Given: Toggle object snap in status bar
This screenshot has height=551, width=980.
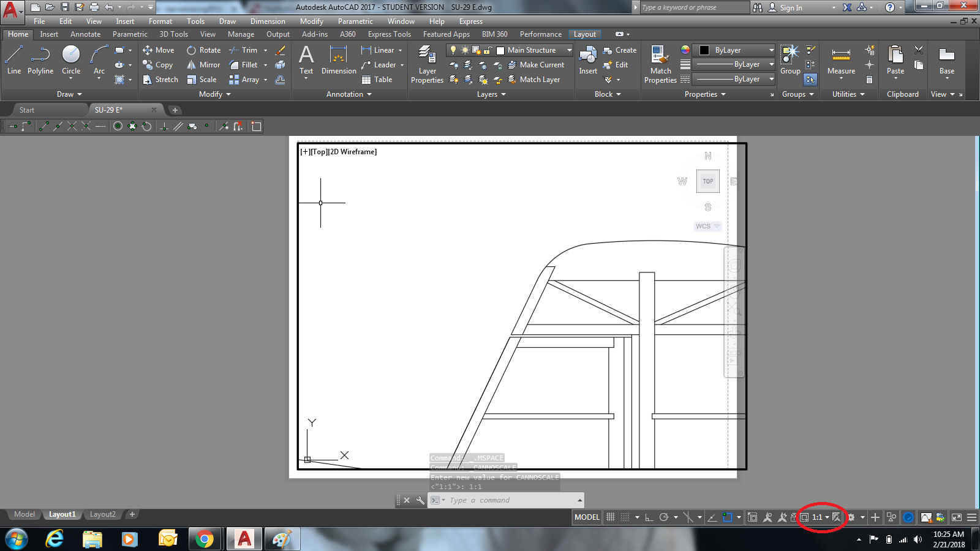Looking at the screenshot, I should tap(728, 517).
